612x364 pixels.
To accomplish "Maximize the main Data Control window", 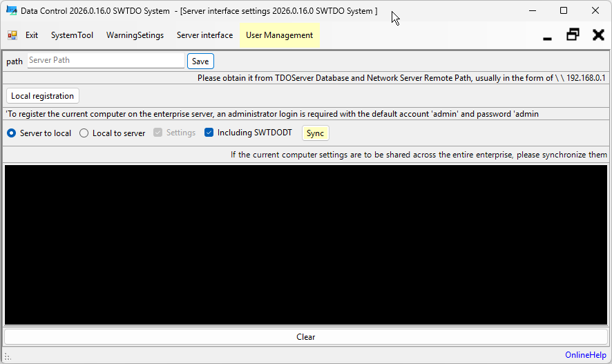I will pos(564,11).
